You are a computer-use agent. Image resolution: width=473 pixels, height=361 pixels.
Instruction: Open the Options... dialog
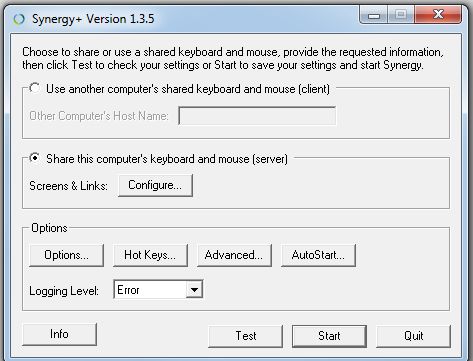[x=66, y=255]
